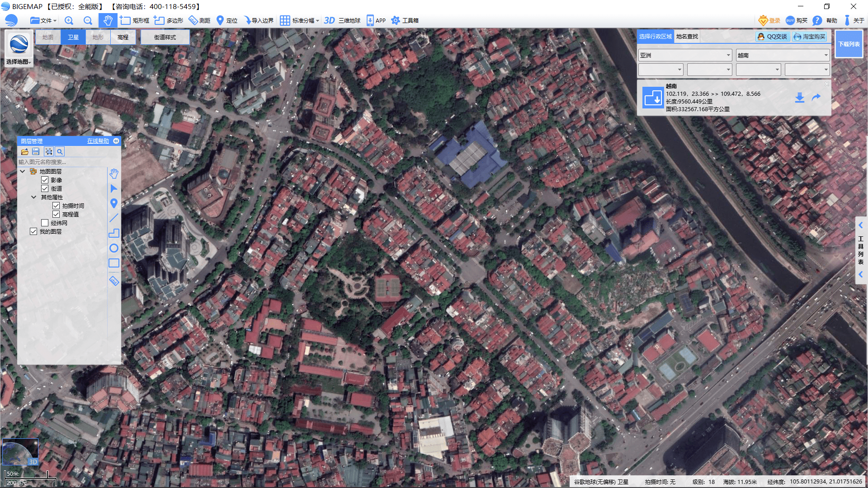Open the 选择地图 map source selector
The image size is (868, 488).
[x=19, y=48]
